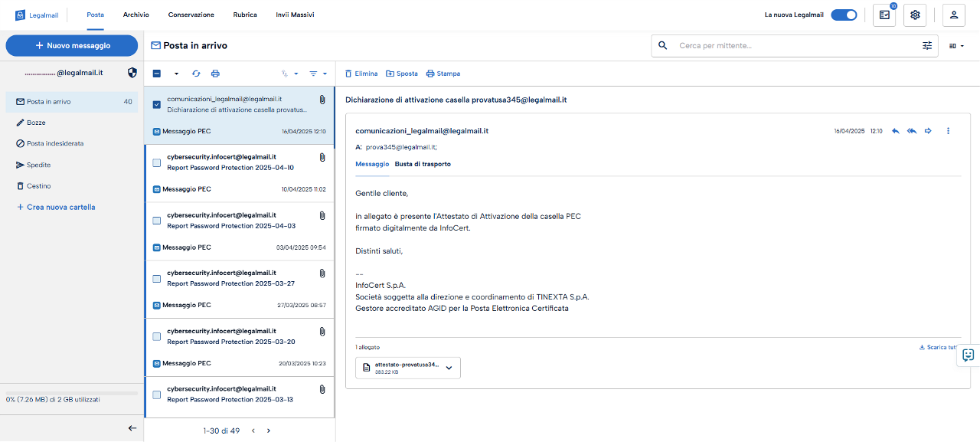The height and width of the screenshot is (442, 980).
Task: Open the user account profile icon
Action: pyautogui.click(x=953, y=15)
